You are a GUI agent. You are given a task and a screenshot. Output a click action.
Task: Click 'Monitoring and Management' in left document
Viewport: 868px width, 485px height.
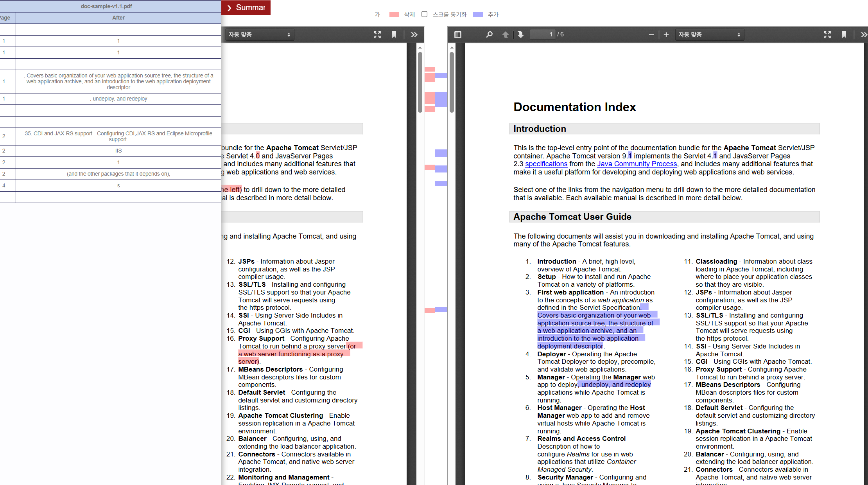(284, 478)
